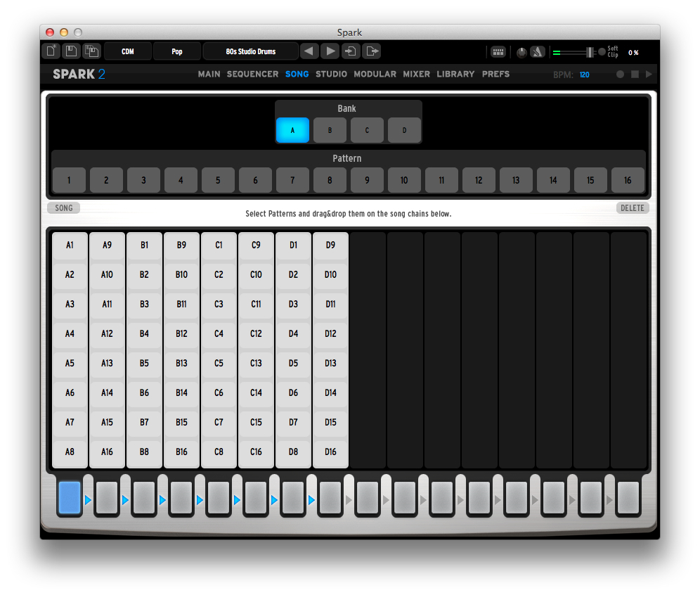Select Bank B

pos(330,130)
